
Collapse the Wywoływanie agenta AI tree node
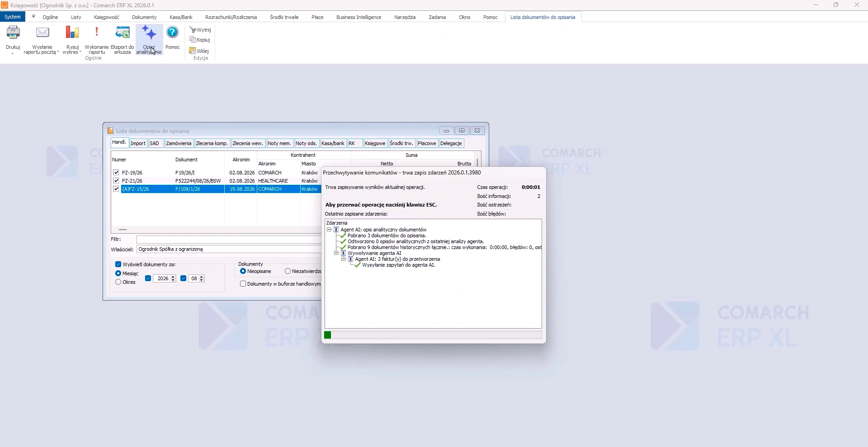[336, 253]
